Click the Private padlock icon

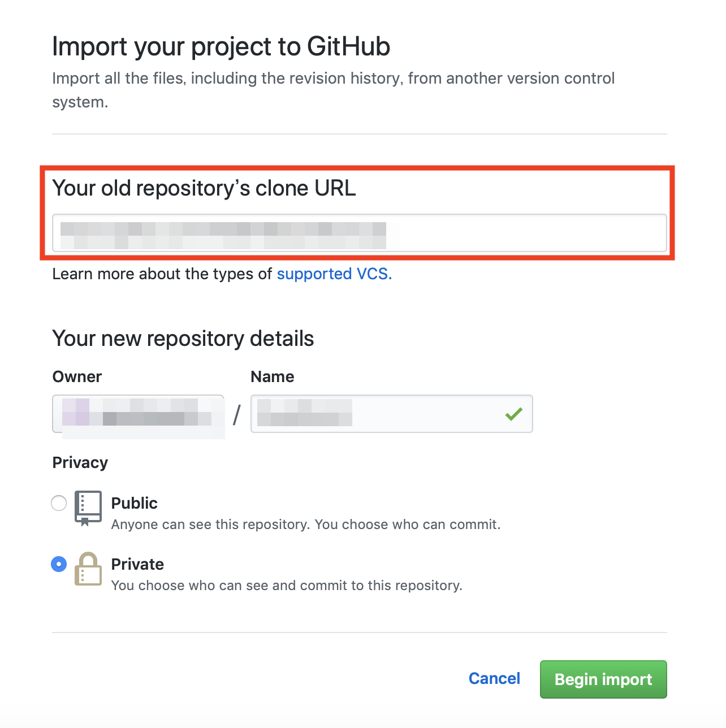(88, 569)
